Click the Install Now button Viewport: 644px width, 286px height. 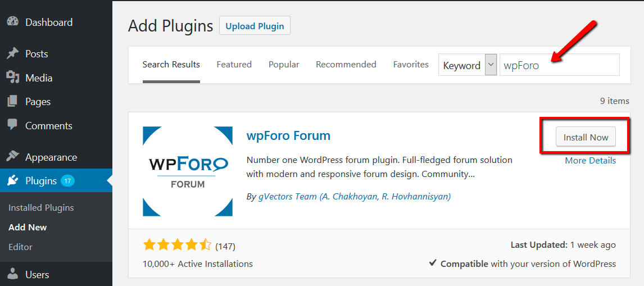click(586, 137)
